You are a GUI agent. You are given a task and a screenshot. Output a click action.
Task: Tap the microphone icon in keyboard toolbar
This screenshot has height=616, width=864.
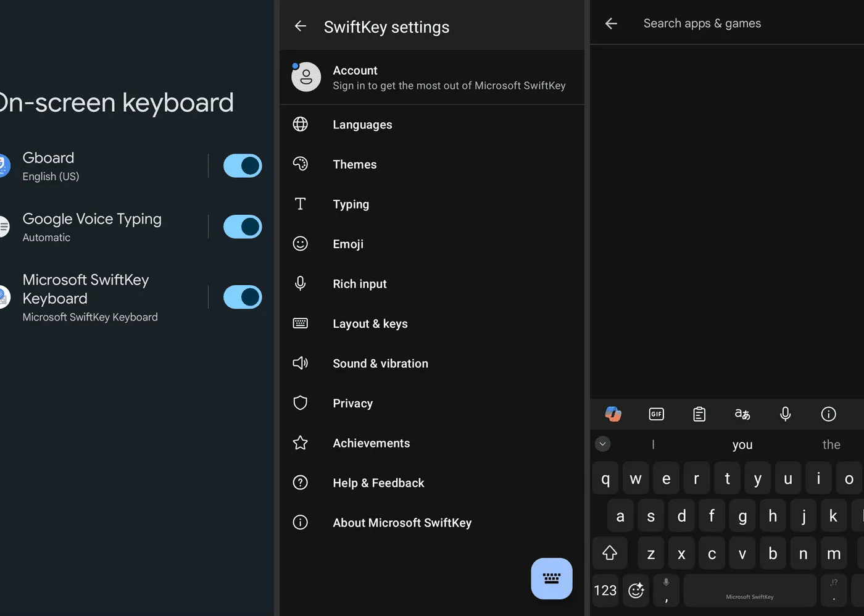tap(785, 414)
